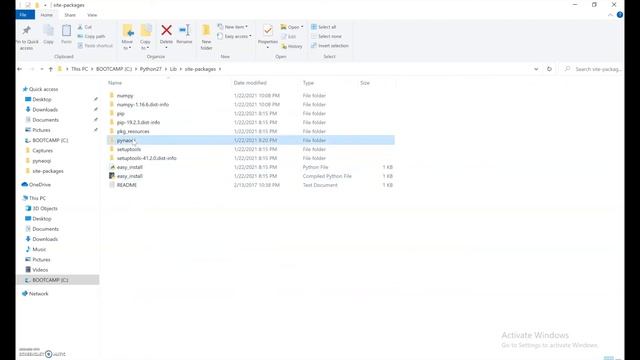Select the README text document
This screenshot has width=640, height=360.
tap(251, 185)
